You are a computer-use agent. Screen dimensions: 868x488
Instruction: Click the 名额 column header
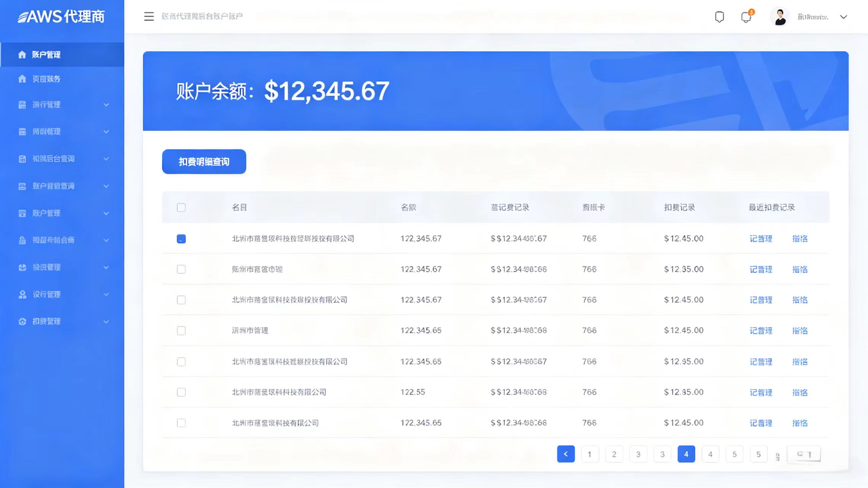(408, 207)
